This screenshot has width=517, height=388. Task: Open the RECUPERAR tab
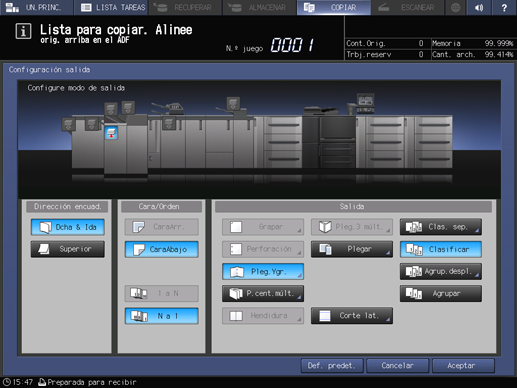(x=185, y=7)
